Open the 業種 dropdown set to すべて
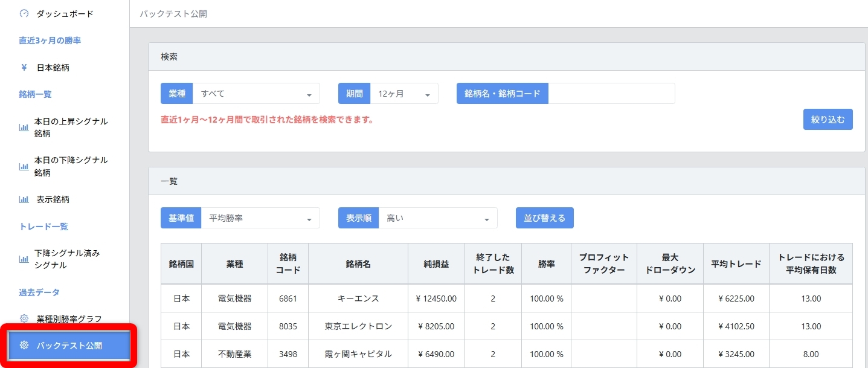Viewport: 868px width, 368px height. [256, 94]
